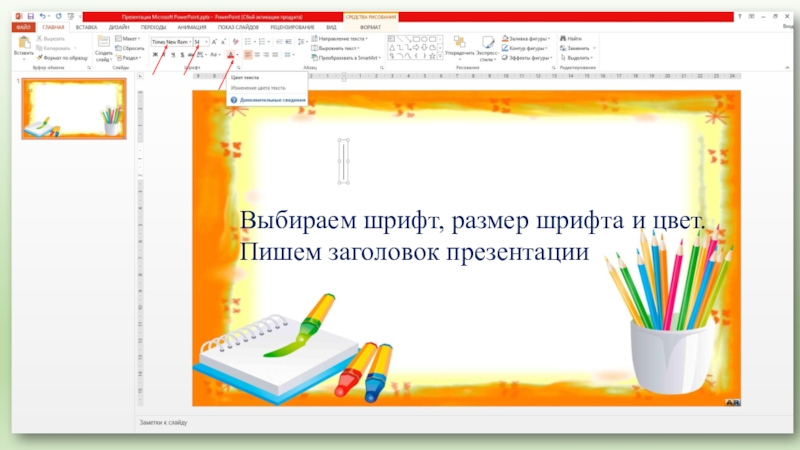Open the Раздел section dropdown
The image size is (800, 450).
[x=129, y=58]
